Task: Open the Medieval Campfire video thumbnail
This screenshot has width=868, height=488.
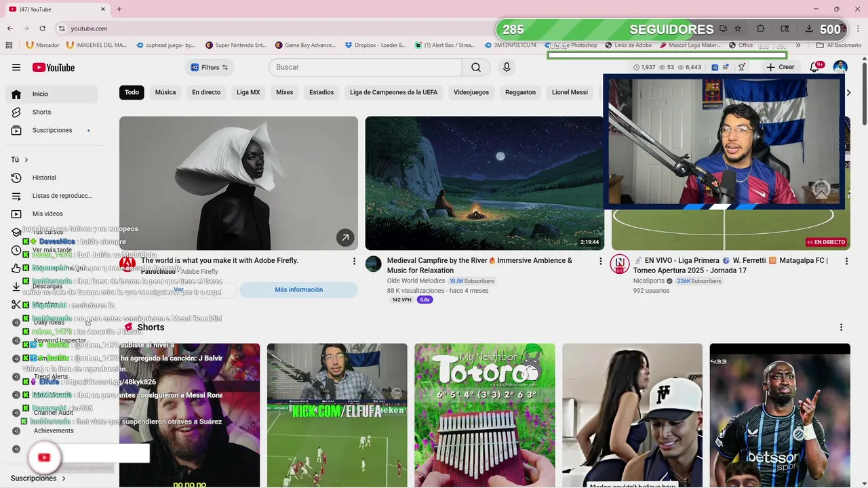Action: click(x=484, y=183)
